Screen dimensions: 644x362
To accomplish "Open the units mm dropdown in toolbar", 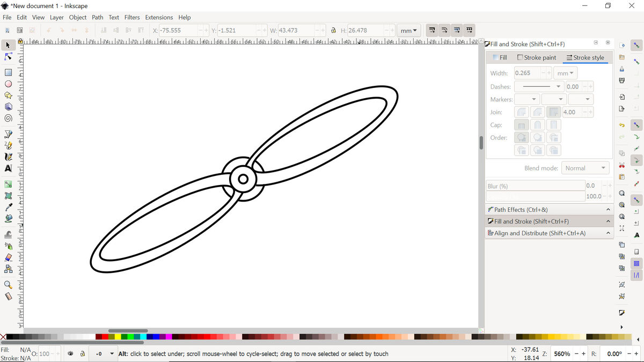I will tap(409, 31).
